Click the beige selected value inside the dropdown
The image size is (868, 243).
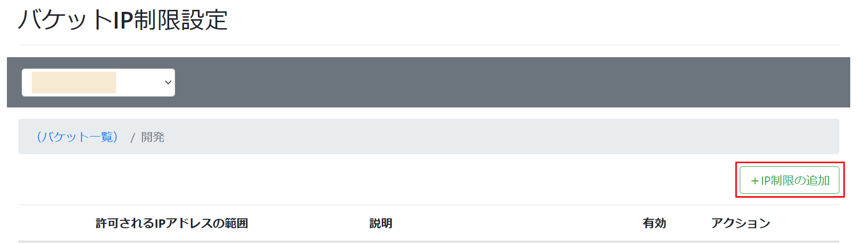click(x=74, y=82)
